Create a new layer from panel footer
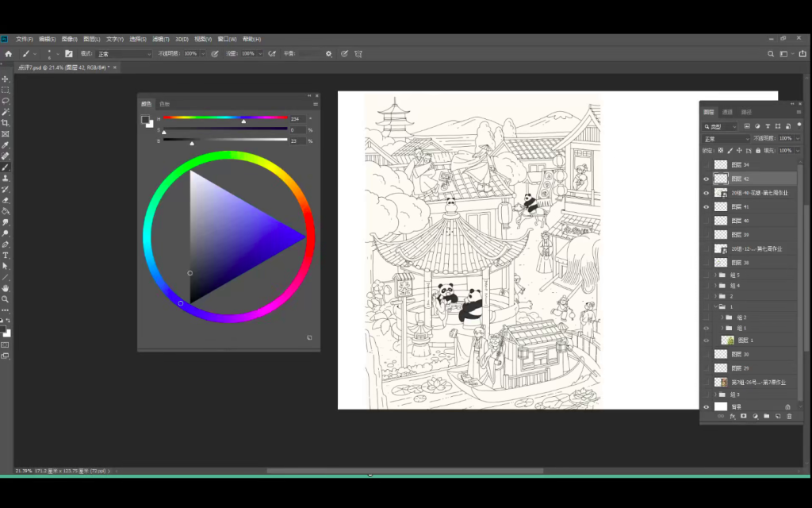 pos(778,416)
